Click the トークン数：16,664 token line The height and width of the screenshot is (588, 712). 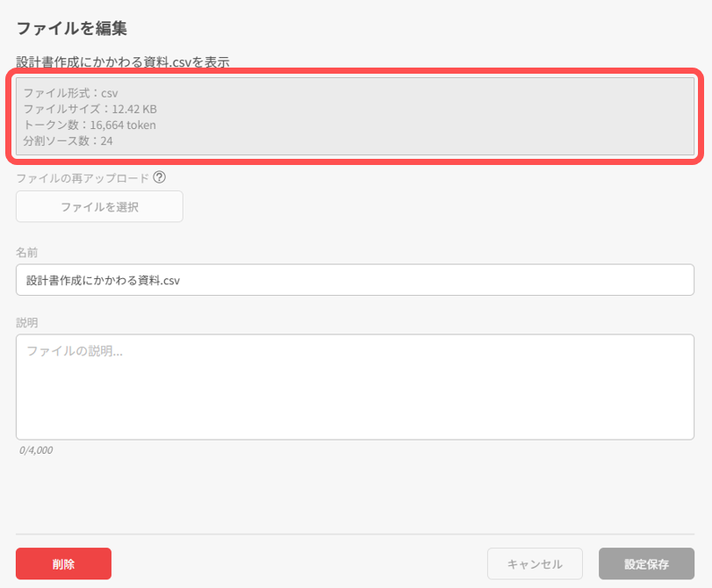(x=90, y=125)
